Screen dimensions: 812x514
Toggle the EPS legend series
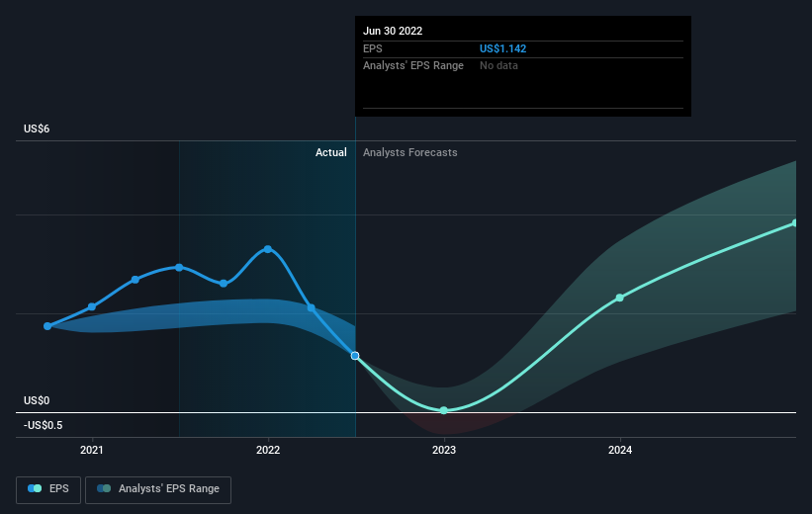[x=48, y=489]
